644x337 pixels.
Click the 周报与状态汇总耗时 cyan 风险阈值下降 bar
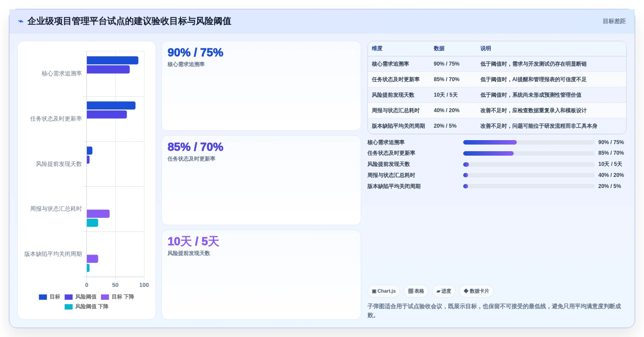(92, 223)
